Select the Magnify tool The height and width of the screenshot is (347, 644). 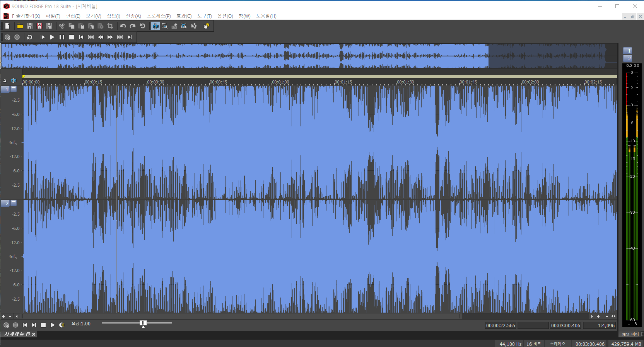[x=165, y=26]
